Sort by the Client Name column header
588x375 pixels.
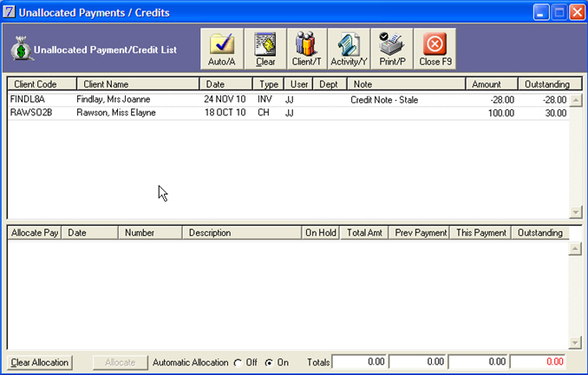click(138, 84)
